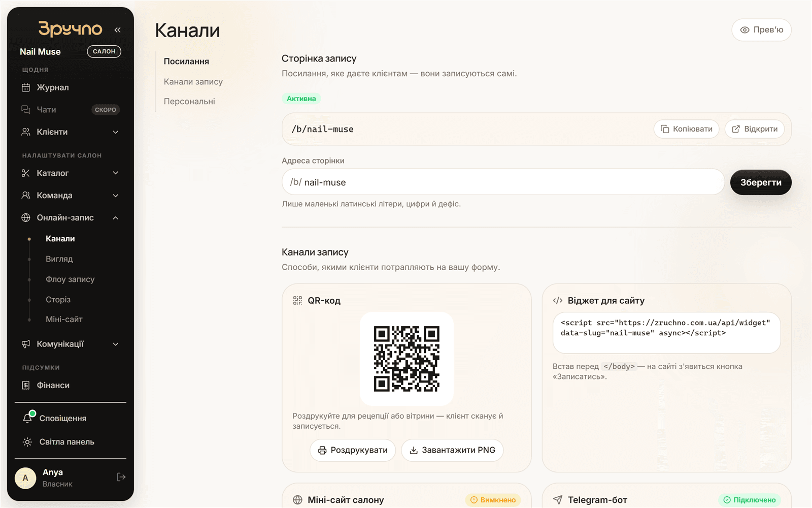
Task: Click the user avatar with letter A
Action: 25,478
